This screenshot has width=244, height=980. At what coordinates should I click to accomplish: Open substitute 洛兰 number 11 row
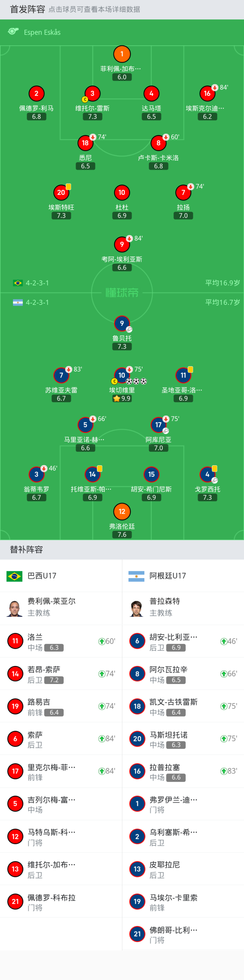61,642
